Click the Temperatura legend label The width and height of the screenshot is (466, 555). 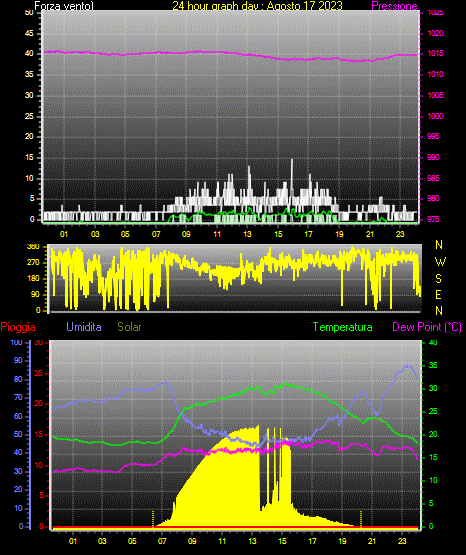pos(342,327)
